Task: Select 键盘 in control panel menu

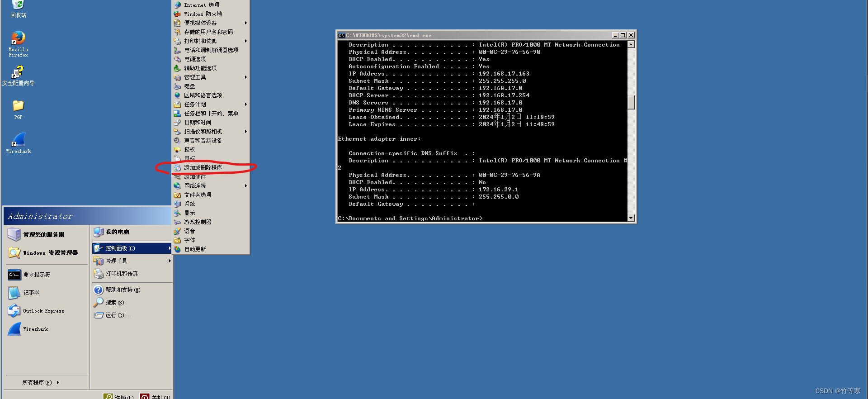Action: click(x=211, y=86)
